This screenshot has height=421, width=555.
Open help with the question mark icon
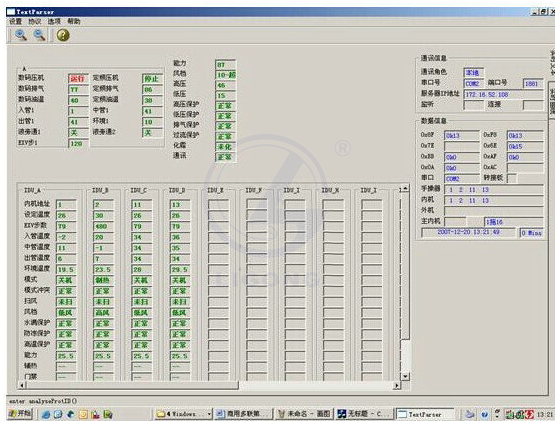(63, 35)
